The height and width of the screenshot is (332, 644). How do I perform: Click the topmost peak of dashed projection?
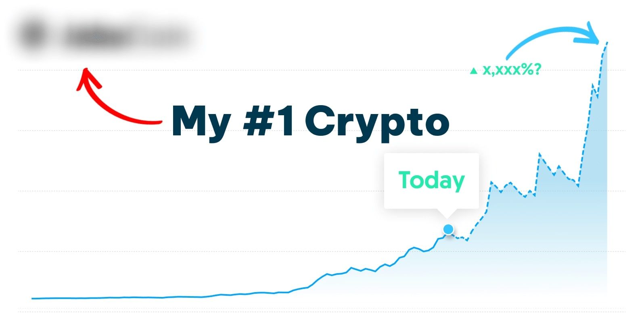pos(607,43)
